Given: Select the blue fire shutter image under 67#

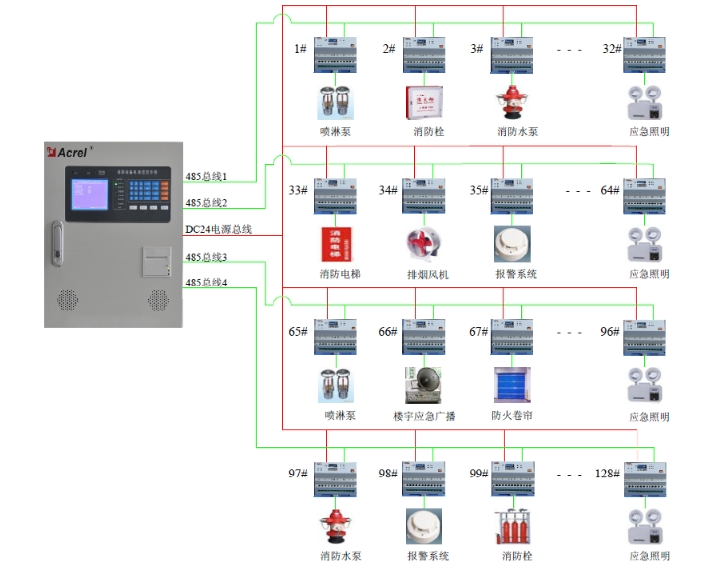Looking at the screenshot, I should click(512, 385).
